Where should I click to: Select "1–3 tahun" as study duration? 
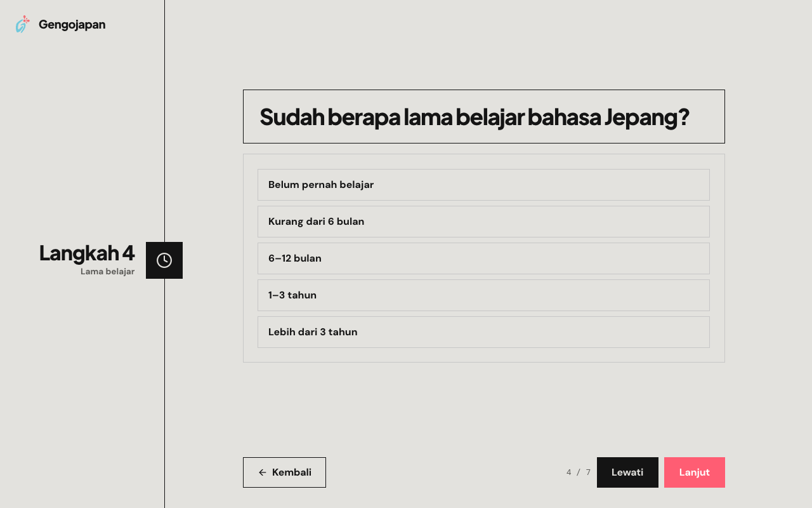click(483, 295)
